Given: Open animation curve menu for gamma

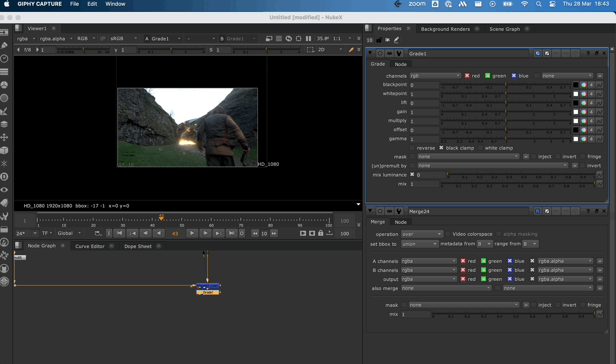Looking at the screenshot, I should (600, 139).
